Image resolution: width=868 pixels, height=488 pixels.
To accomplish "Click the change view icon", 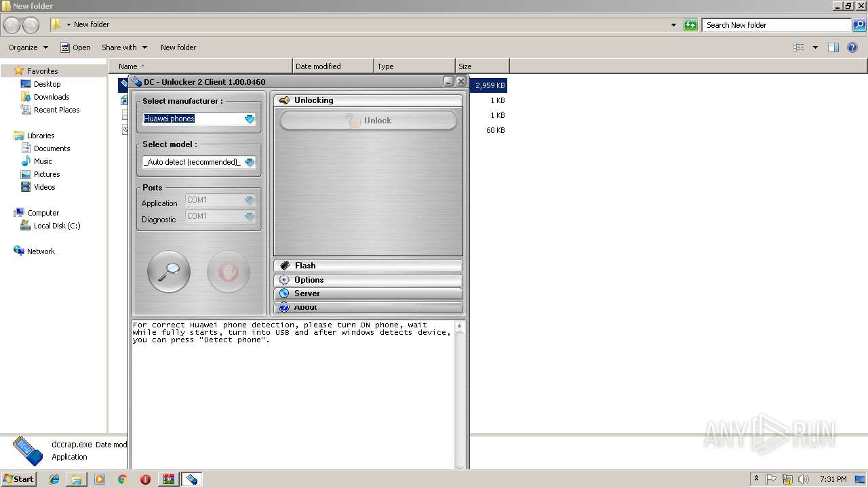I will 799,47.
